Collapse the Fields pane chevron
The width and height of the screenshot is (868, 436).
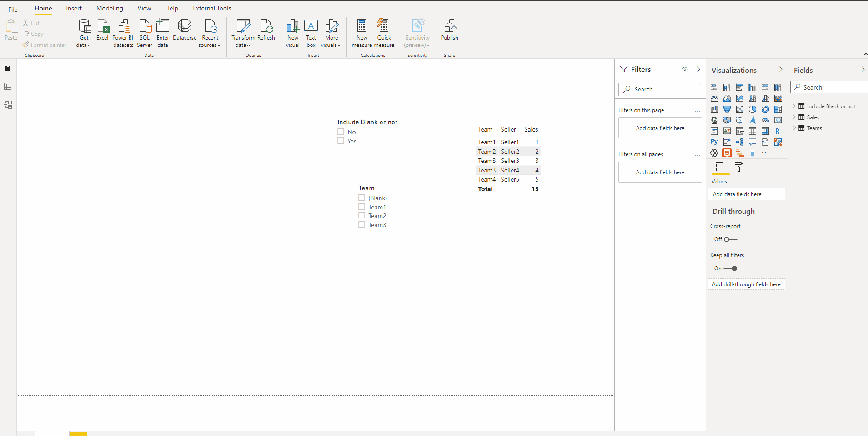[x=863, y=70]
